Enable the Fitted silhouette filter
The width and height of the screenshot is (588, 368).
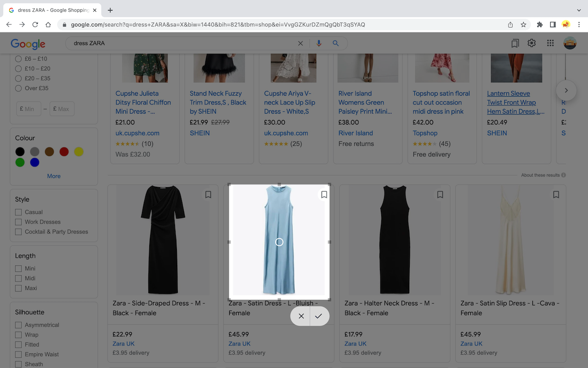click(18, 345)
